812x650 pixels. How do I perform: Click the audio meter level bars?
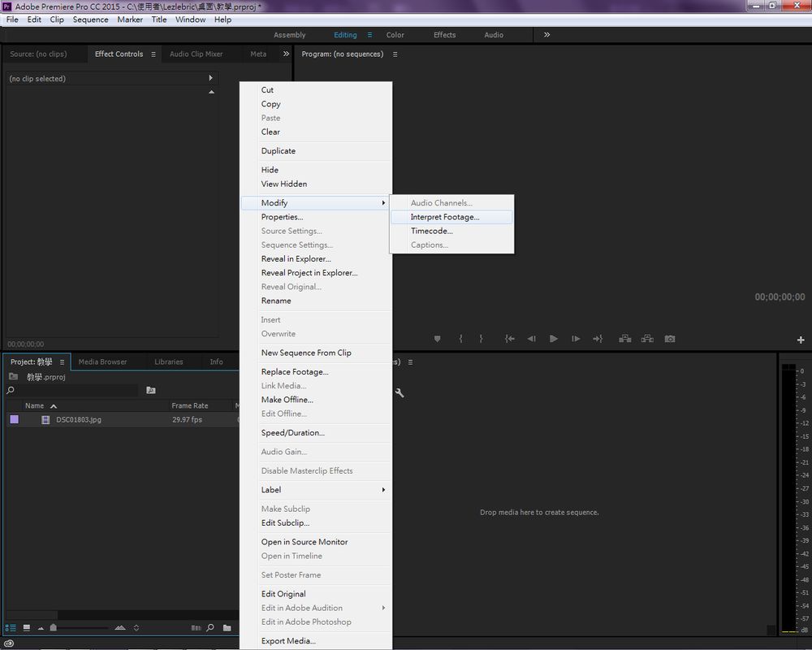[x=788, y=497]
